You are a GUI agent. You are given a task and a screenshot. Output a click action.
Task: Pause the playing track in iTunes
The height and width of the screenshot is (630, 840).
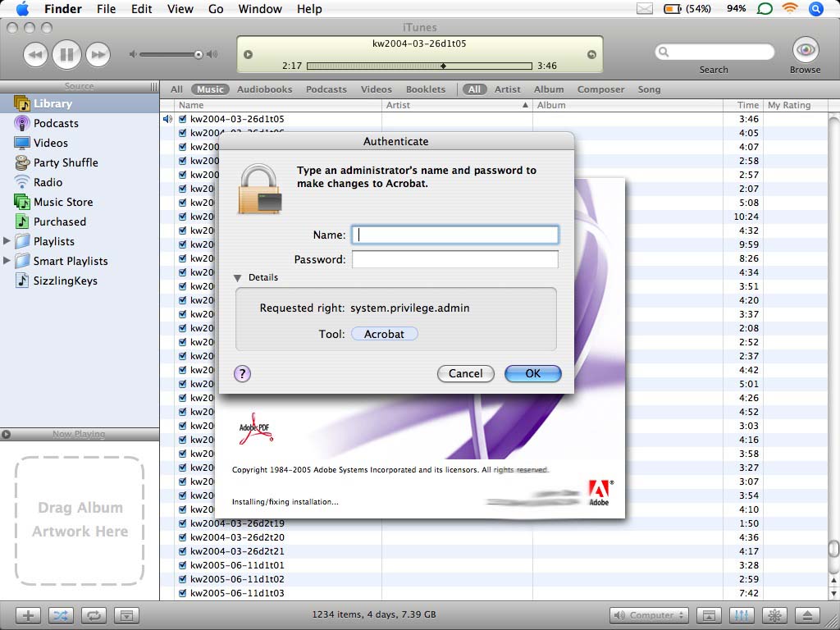point(66,54)
